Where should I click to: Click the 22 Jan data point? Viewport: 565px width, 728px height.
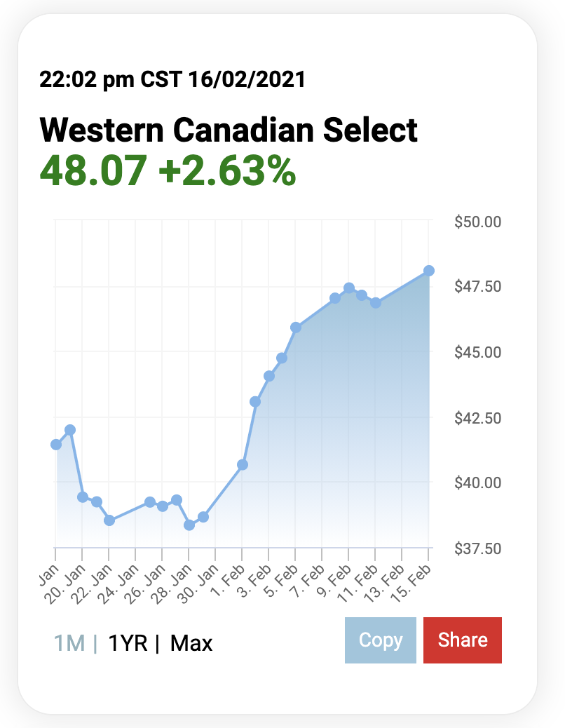pyautogui.click(x=109, y=520)
